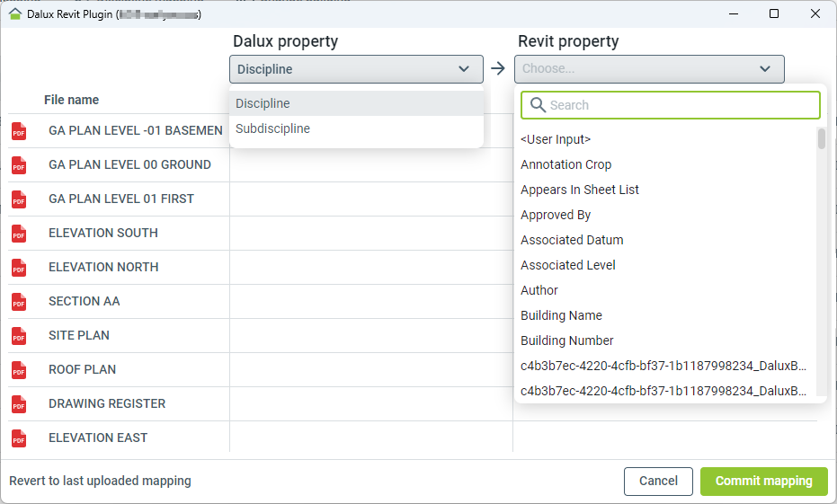Click the Cancel button
The width and height of the screenshot is (837, 504).
658,482
